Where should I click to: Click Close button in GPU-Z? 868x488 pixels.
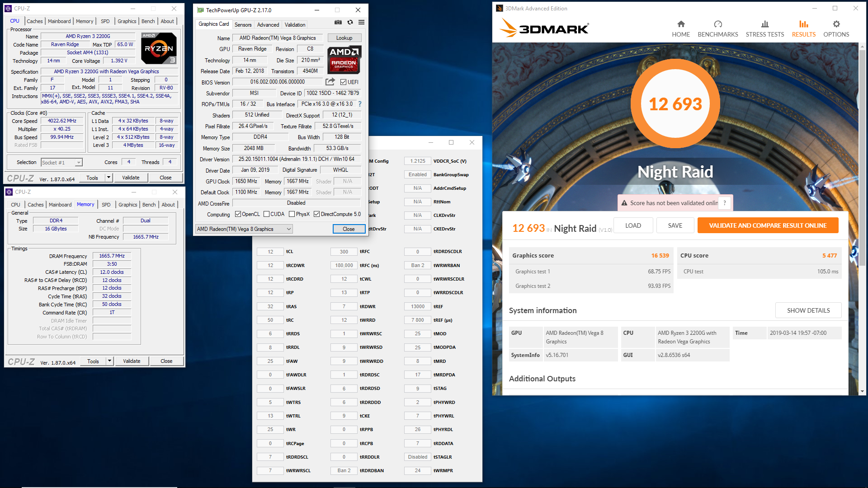349,229
